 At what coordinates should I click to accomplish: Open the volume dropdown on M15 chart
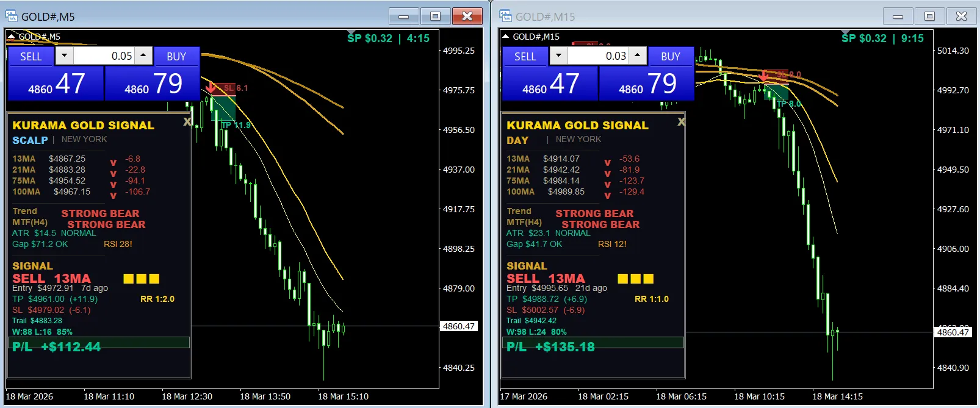click(x=558, y=56)
